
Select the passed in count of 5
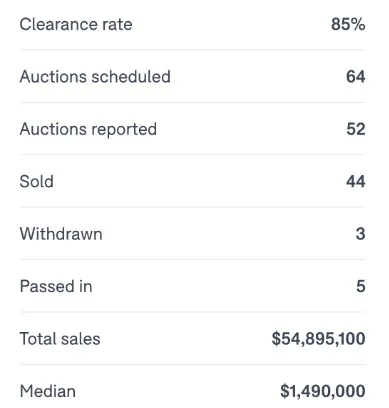[x=361, y=286]
